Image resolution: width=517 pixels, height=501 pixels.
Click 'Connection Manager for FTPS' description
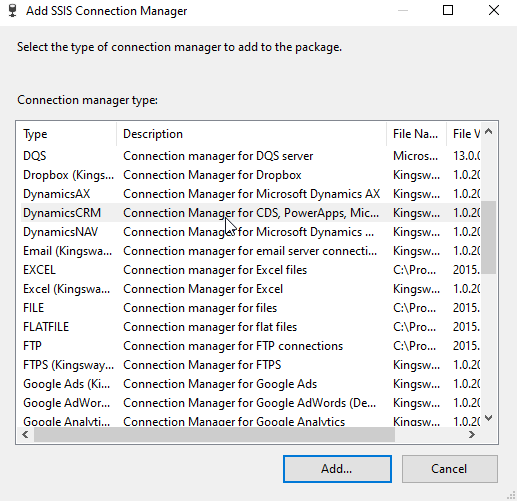tap(202, 365)
